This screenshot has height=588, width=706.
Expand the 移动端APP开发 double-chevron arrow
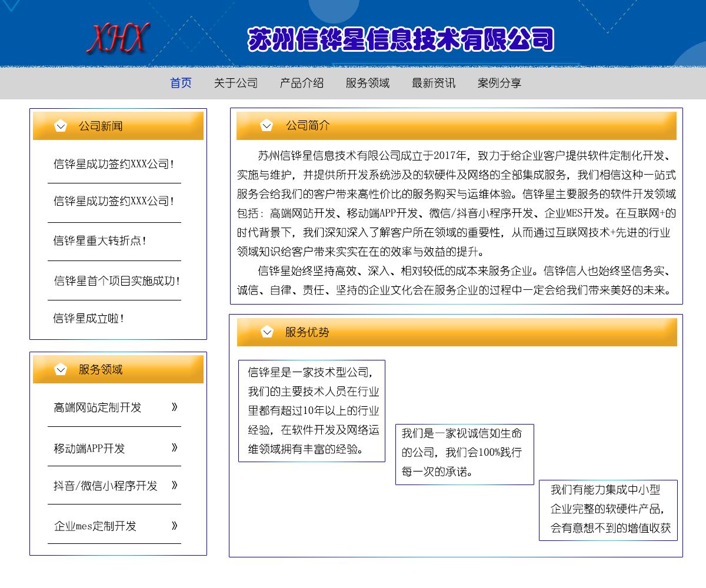(x=174, y=447)
